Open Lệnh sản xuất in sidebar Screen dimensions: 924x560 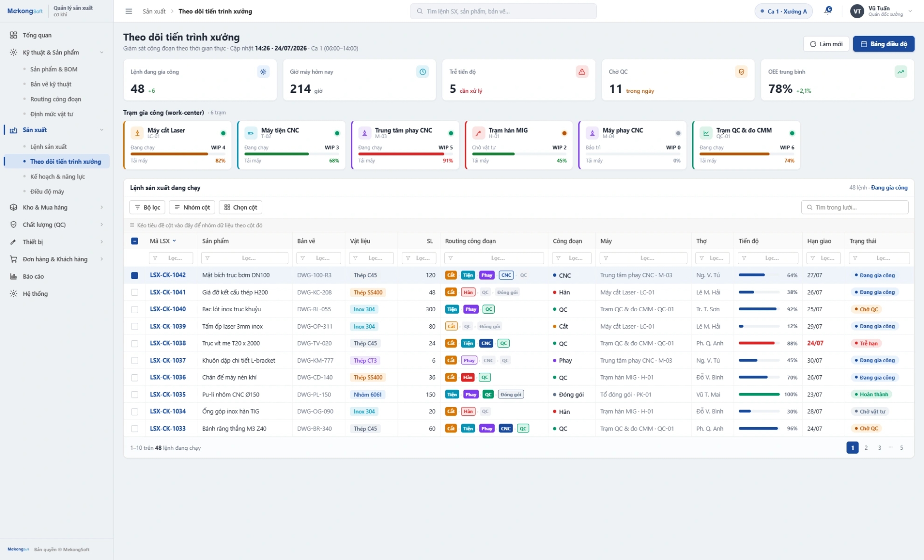[49, 147]
